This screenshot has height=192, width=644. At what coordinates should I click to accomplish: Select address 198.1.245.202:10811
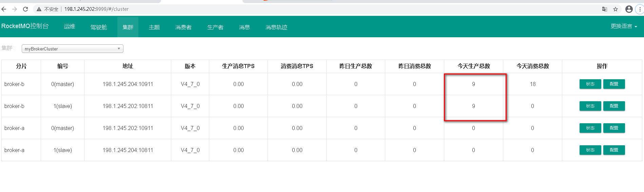click(x=128, y=106)
